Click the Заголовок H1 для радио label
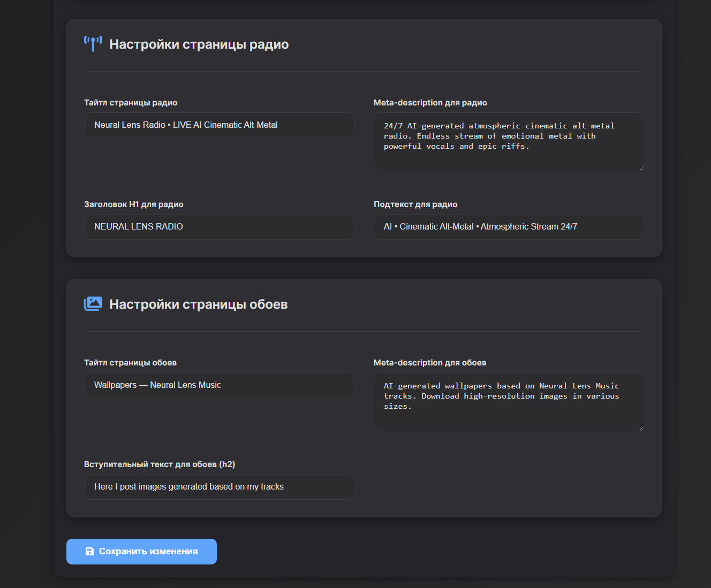This screenshot has height=588, width=711. click(x=133, y=204)
